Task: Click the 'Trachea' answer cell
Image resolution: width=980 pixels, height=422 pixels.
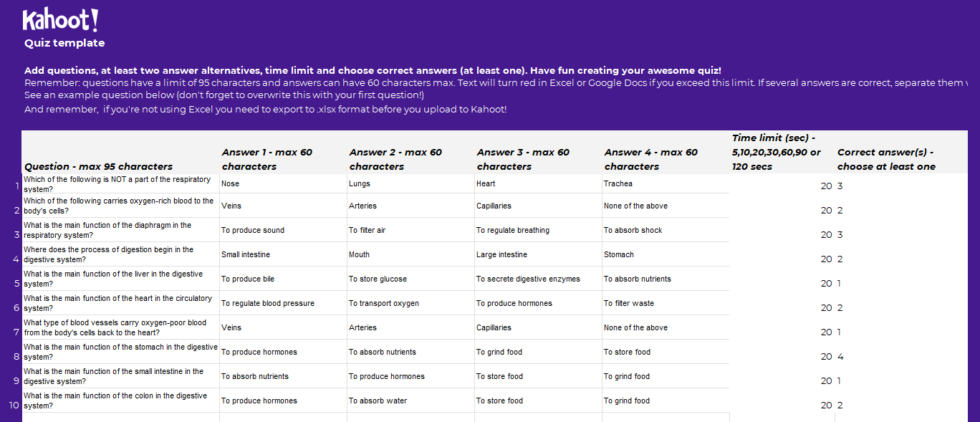Action: 666,183
